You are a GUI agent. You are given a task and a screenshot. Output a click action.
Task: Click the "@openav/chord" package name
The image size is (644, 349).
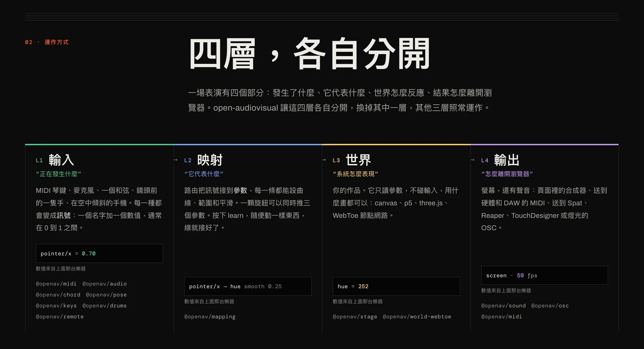pos(58,295)
